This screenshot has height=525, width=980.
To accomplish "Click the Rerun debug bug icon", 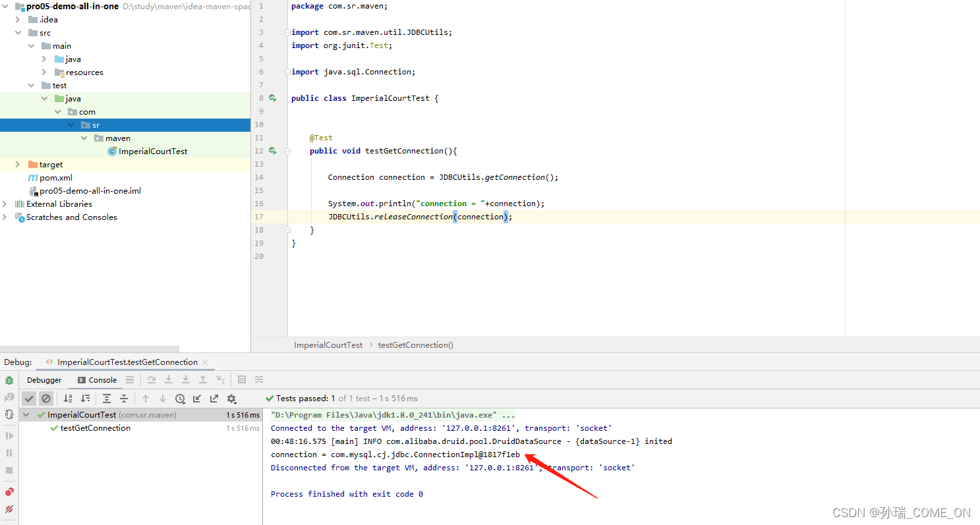I will 9,380.
